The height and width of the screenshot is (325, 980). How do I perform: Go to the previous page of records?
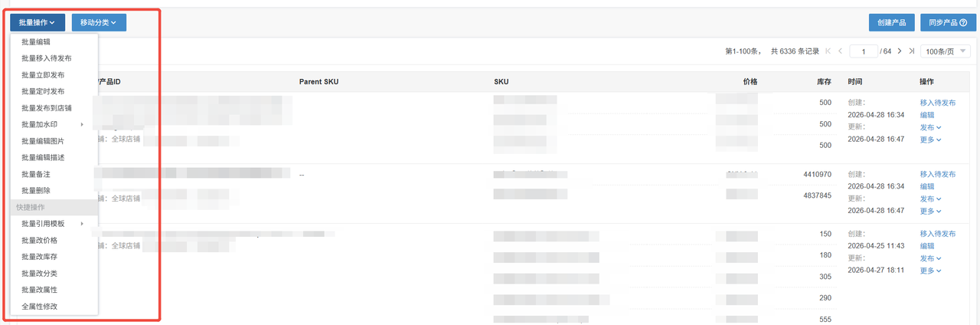(x=840, y=51)
